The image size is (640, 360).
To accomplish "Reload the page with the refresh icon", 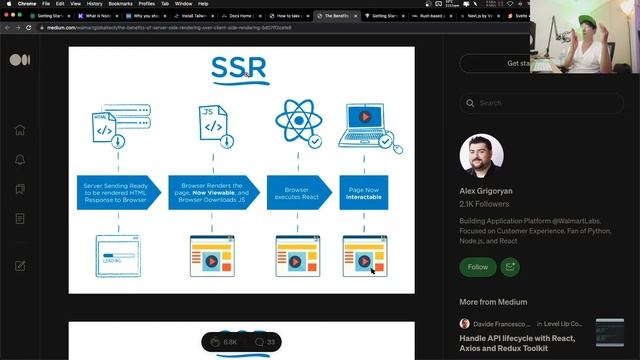I will (29, 28).
